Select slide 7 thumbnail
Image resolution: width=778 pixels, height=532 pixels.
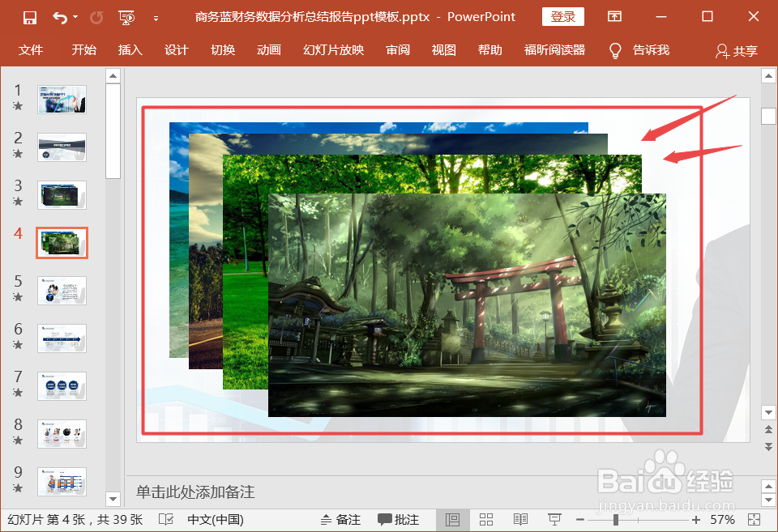coord(62,386)
